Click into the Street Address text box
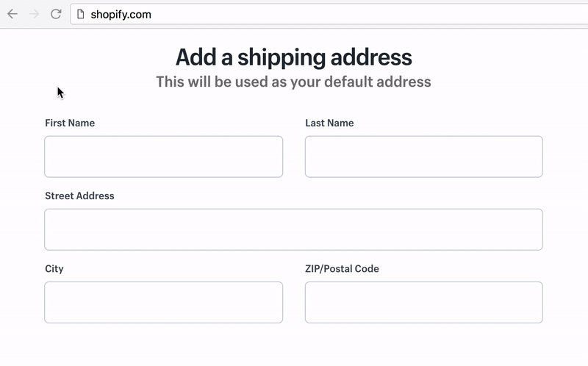 tap(293, 229)
